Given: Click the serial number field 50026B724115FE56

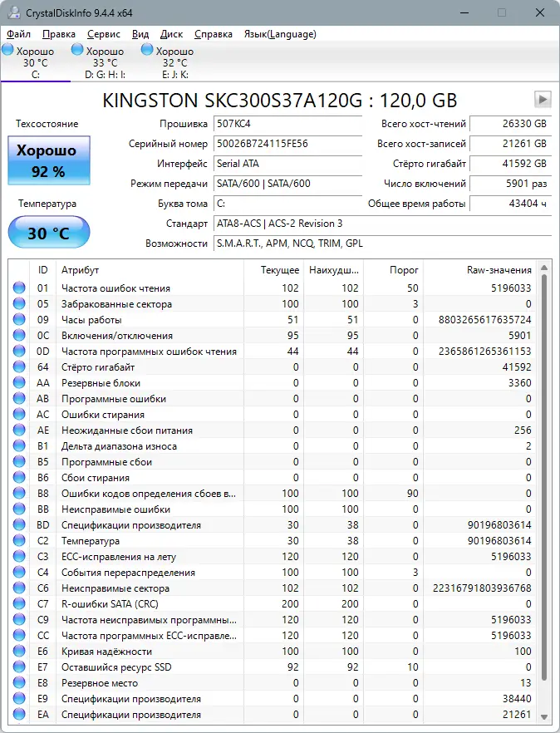Looking at the screenshot, I should click(288, 144).
